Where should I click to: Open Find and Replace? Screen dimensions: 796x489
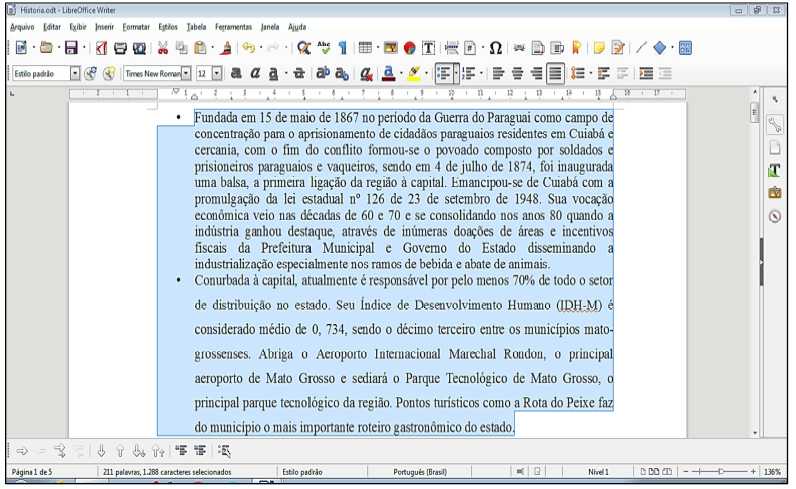[x=304, y=48]
